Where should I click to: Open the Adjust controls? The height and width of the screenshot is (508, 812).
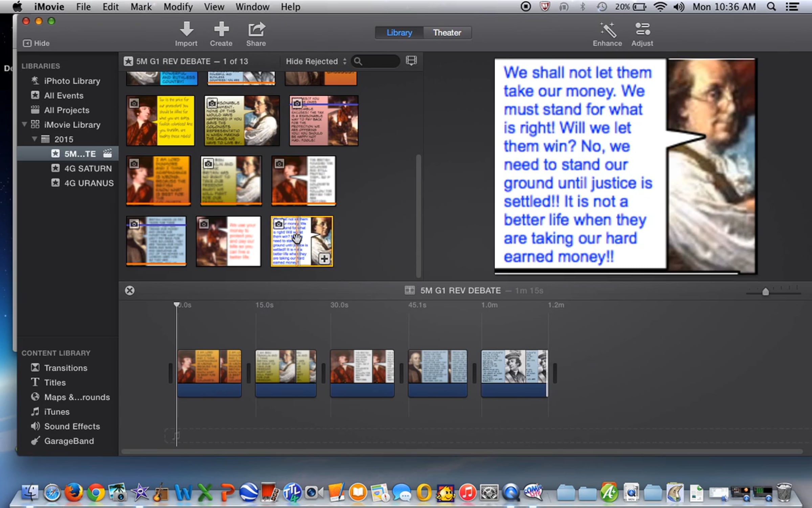tap(642, 29)
